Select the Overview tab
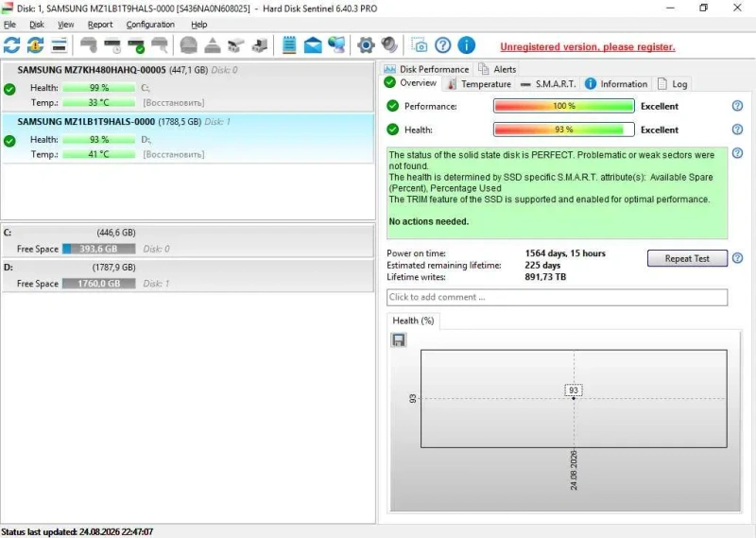Image resolution: width=756 pixels, height=538 pixels. coord(411,83)
